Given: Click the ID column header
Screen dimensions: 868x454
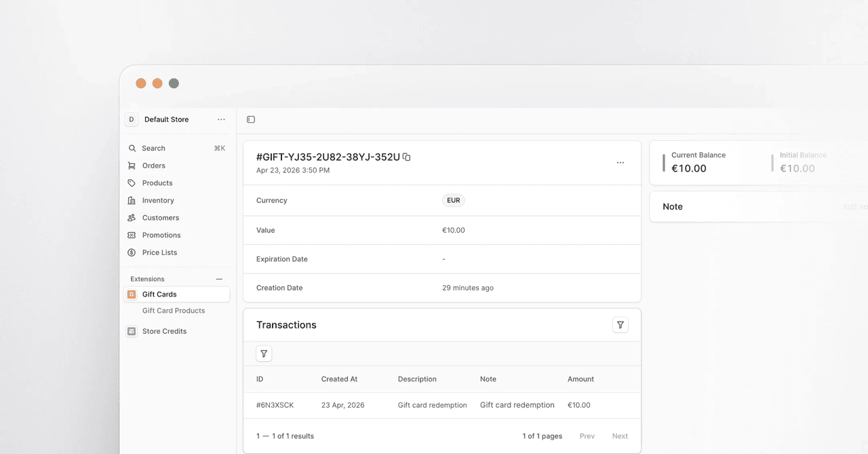Looking at the screenshot, I should click(260, 379).
